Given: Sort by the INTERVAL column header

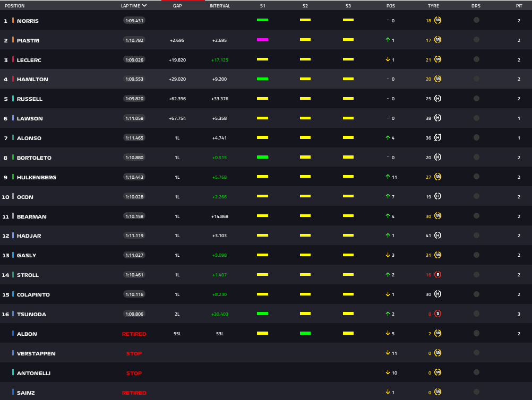Looking at the screenshot, I should tap(220, 6).
